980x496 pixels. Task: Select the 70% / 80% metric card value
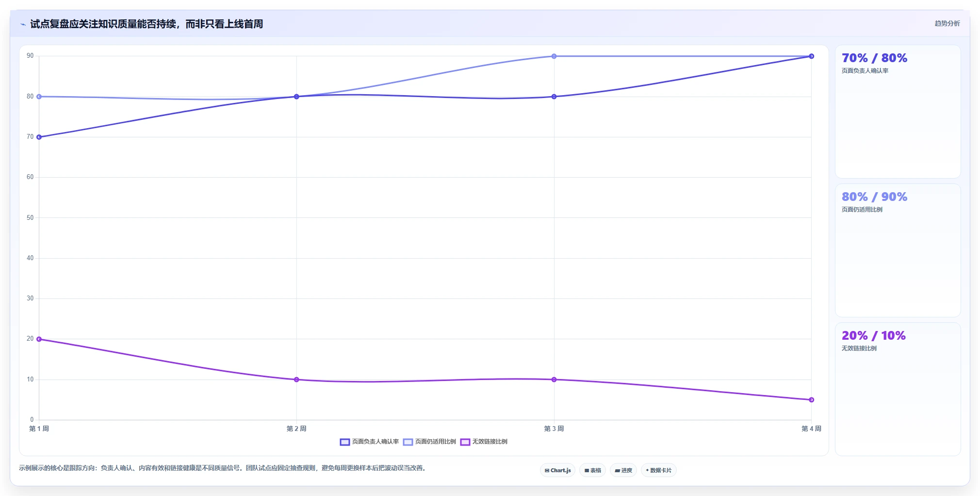tap(874, 58)
